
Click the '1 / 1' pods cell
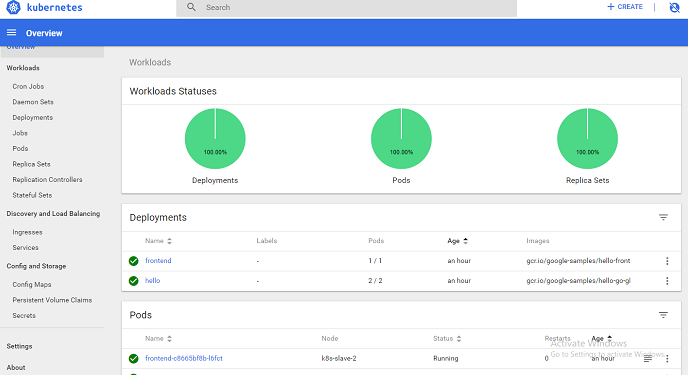tap(375, 261)
